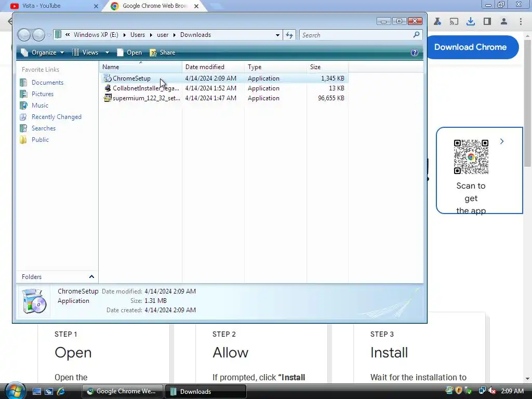Click the Downloads taskbar button

click(x=206, y=391)
